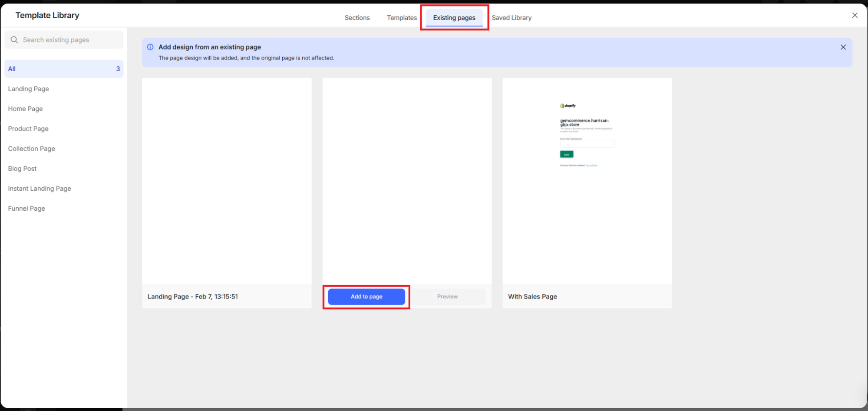Click the Preview button
The image size is (868, 411).
[447, 296]
